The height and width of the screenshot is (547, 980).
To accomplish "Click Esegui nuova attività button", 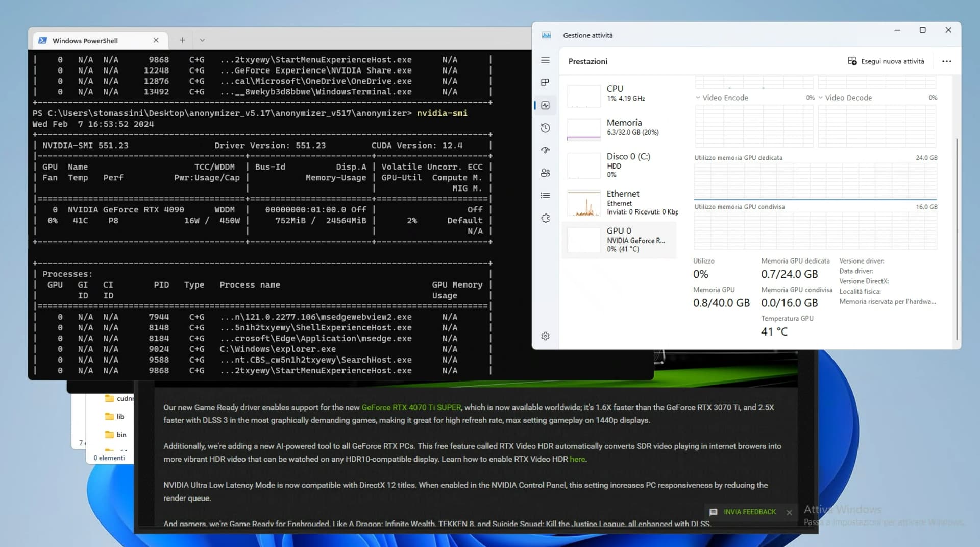I will click(886, 61).
